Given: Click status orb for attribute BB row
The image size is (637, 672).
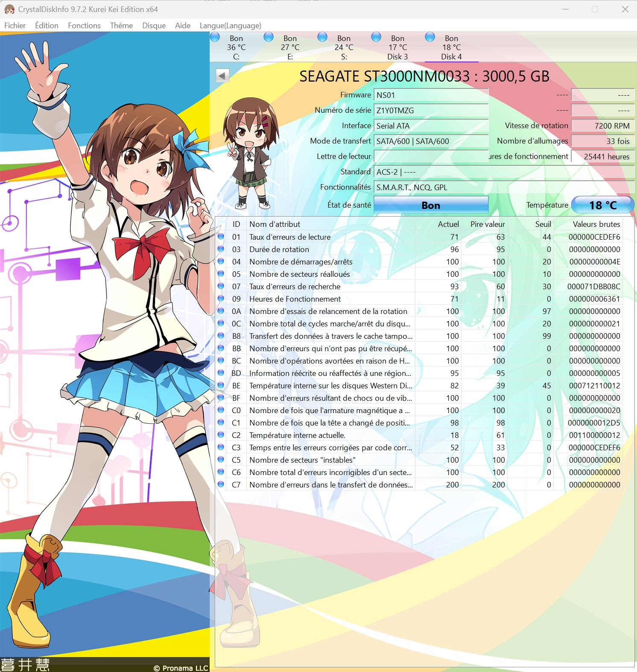Looking at the screenshot, I should [221, 348].
